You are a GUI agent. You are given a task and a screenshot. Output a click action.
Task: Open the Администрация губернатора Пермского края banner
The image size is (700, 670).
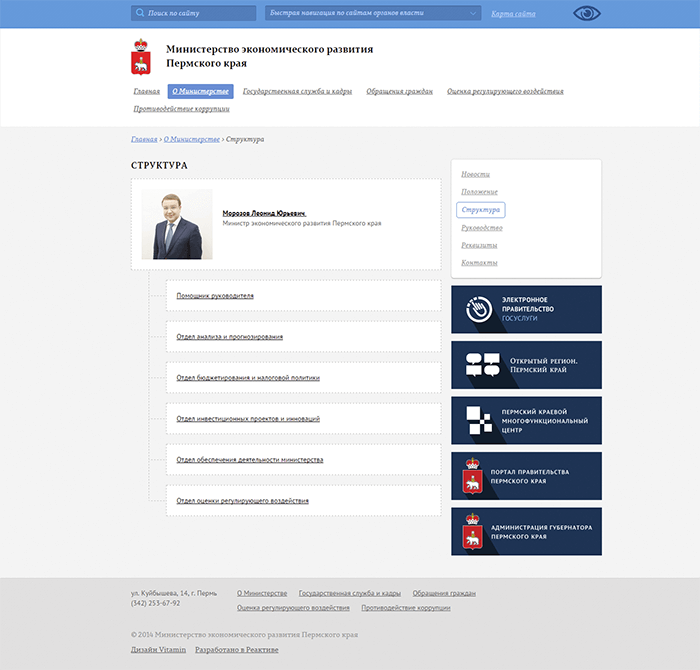(526, 532)
